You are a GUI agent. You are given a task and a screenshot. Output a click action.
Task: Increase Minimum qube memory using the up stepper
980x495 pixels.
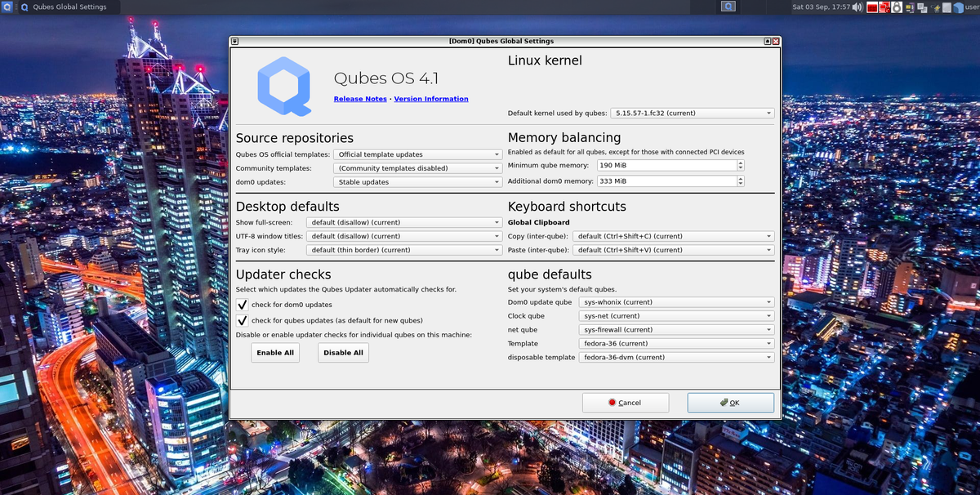coord(740,162)
